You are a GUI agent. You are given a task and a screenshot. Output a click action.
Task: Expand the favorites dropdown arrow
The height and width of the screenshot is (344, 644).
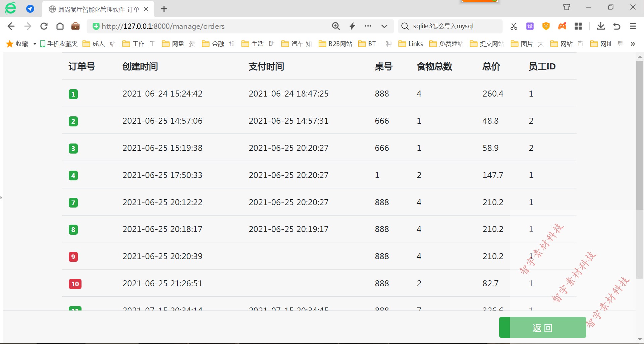coord(35,44)
